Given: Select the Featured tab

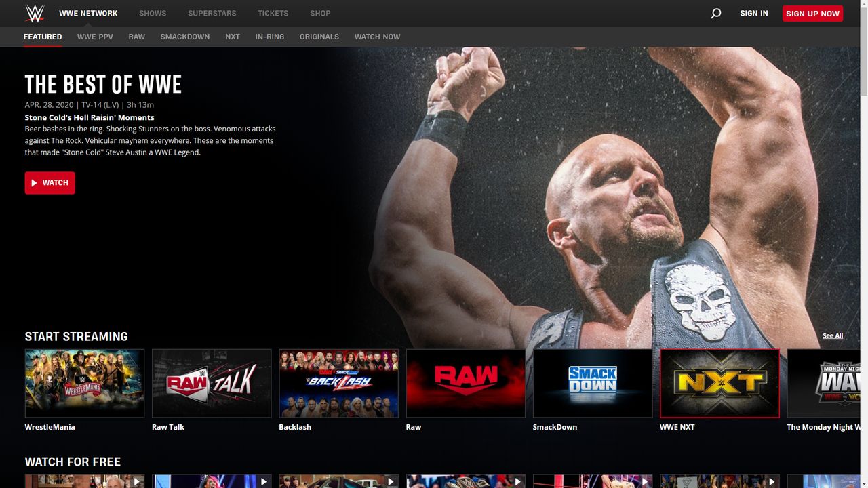Looking at the screenshot, I should pyautogui.click(x=43, y=37).
